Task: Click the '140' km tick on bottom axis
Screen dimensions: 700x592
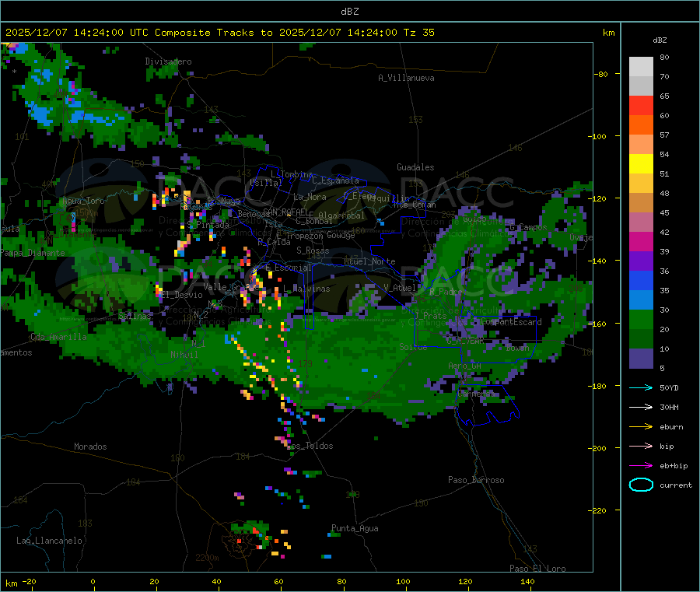Action: 527,581
